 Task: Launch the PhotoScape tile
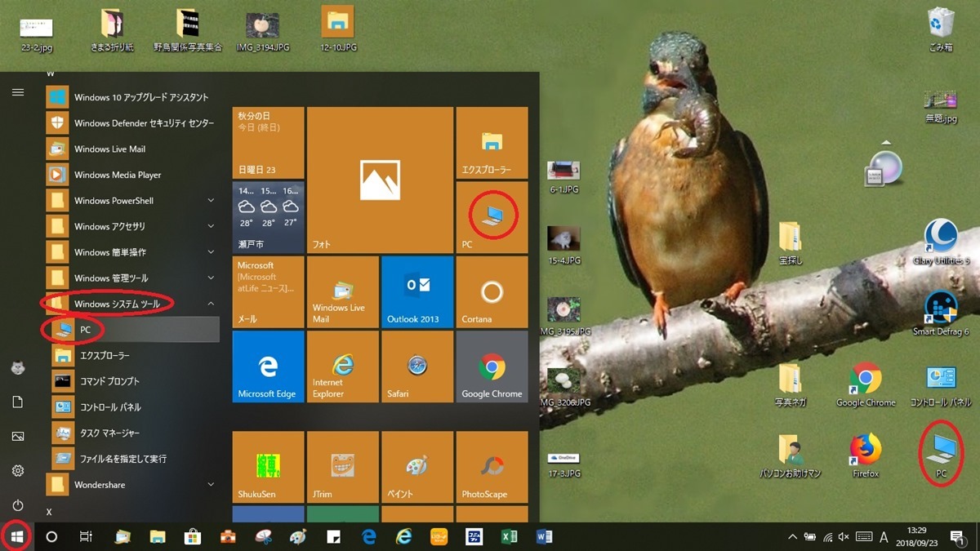(492, 467)
